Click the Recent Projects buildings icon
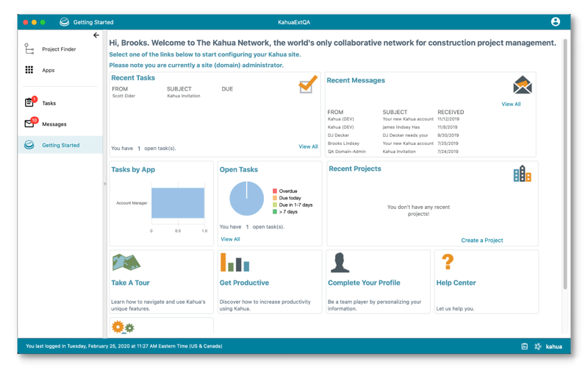Viewport: 588px width, 368px height. (x=522, y=174)
